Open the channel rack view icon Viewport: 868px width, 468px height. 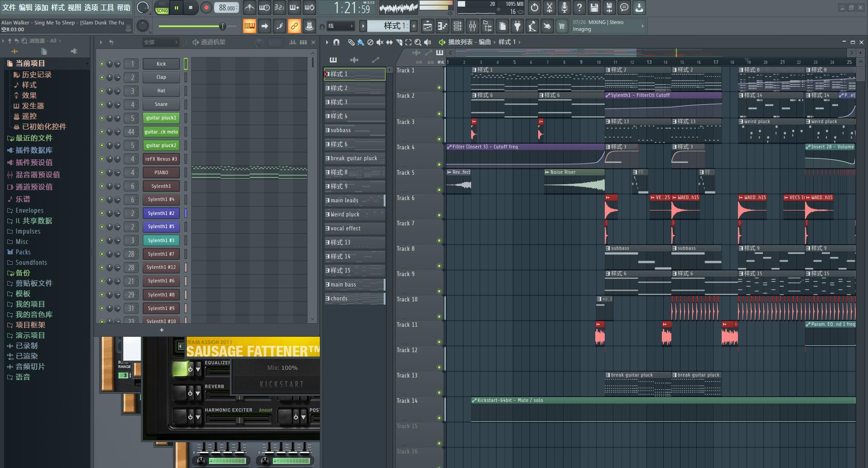point(458,27)
